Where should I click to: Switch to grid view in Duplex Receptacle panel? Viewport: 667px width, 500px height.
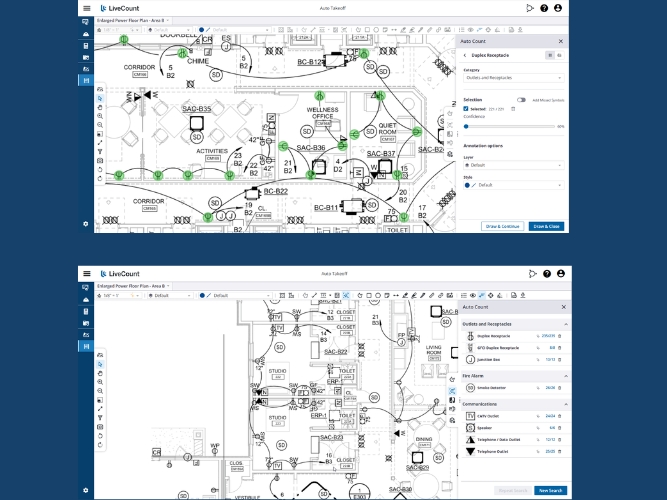[550, 55]
